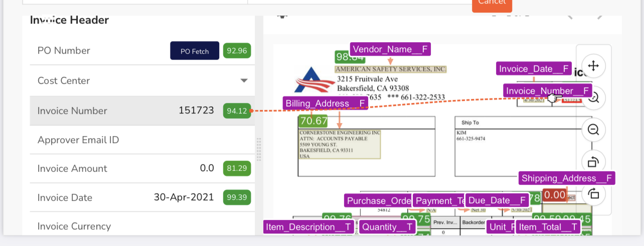Rotate document counter-clockwise icon
Image resolution: width=644 pixels, height=246 pixels.
pos(593,162)
